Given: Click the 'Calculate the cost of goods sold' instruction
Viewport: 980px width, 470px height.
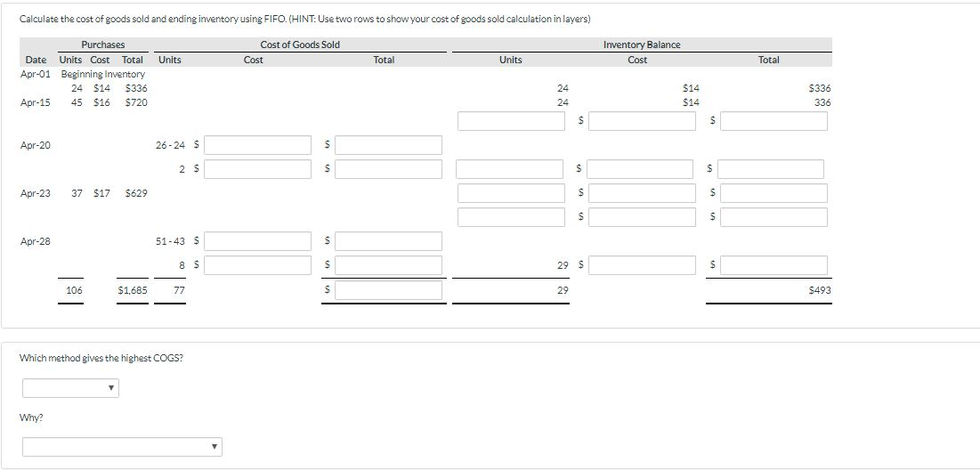Looking at the screenshot, I should [305, 19].
